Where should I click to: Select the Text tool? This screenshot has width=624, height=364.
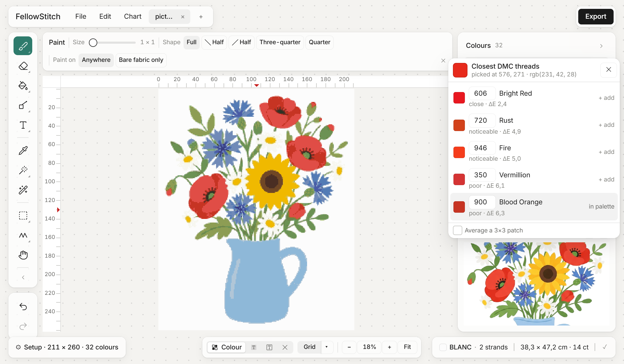click(23, 125)
